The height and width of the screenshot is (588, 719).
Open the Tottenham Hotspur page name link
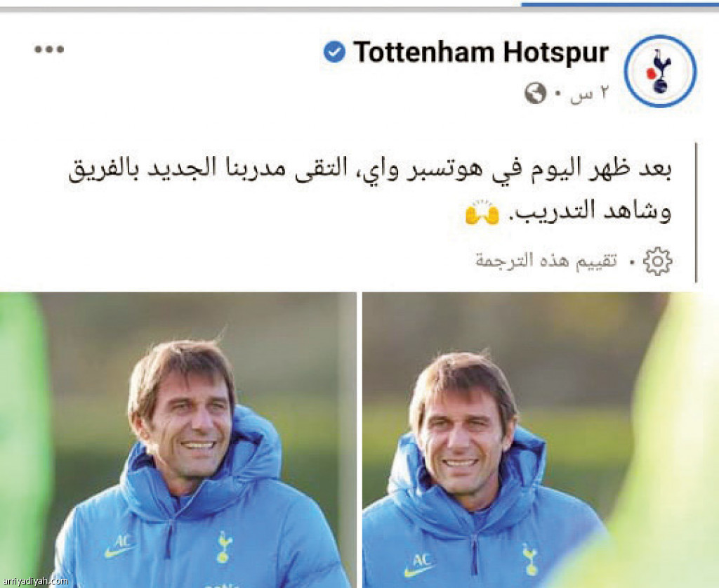pos(481,52)
